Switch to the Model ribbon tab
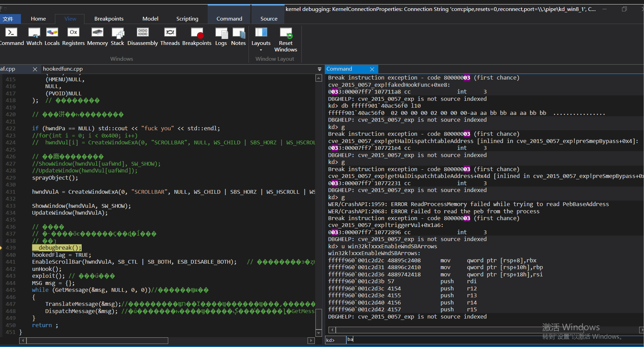 click(150, 19)
